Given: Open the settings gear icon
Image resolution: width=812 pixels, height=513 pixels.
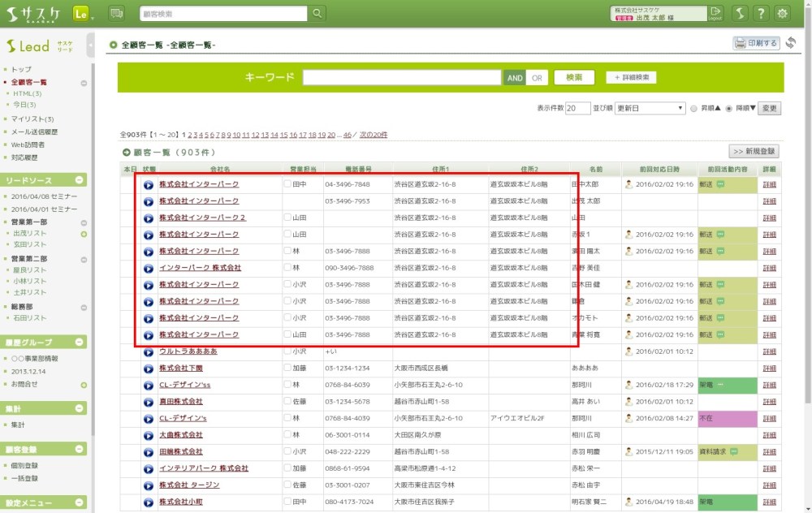Looking at the screenshot, I should tap(783, 13).
